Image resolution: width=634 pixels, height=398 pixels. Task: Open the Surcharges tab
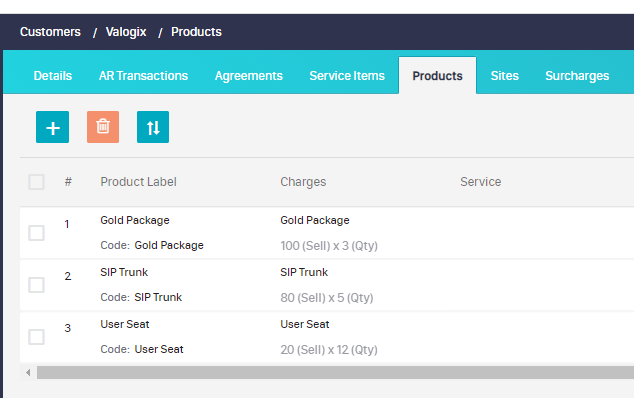577,76
